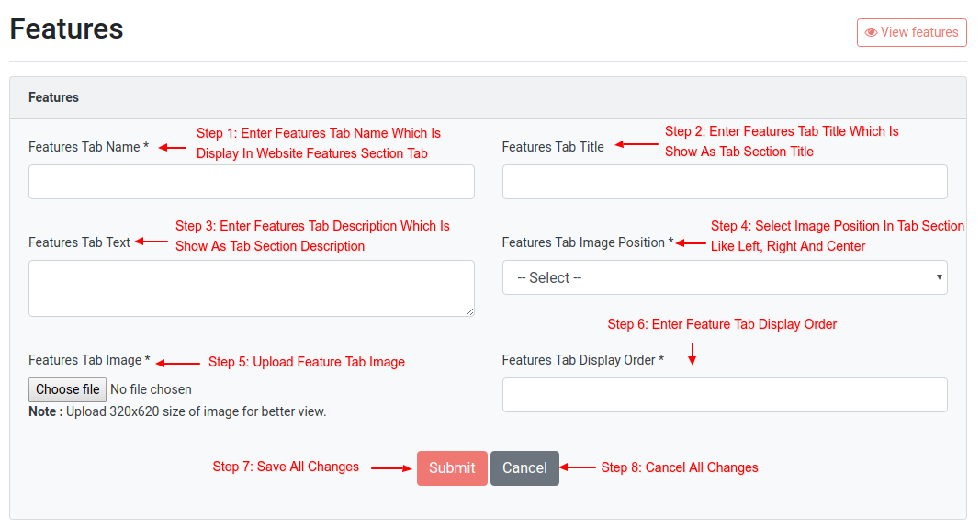Click the Features Tab Title label
Image resolution: width=980 pixels, height=529 pixels.
click(x=553, y=147)
